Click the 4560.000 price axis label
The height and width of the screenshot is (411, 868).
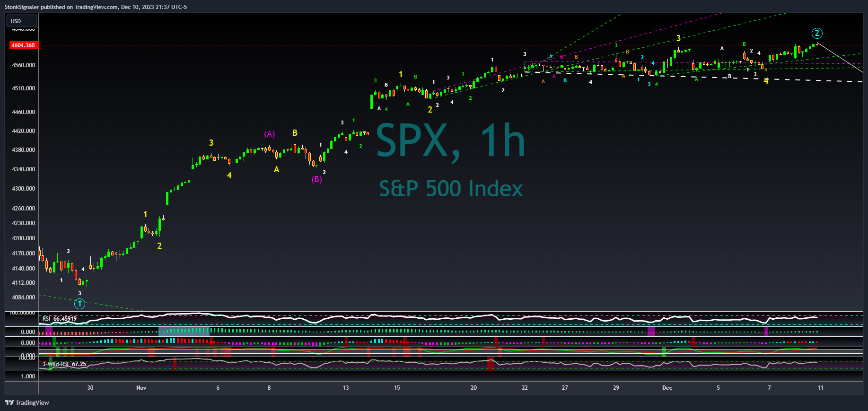click(23, 65)
